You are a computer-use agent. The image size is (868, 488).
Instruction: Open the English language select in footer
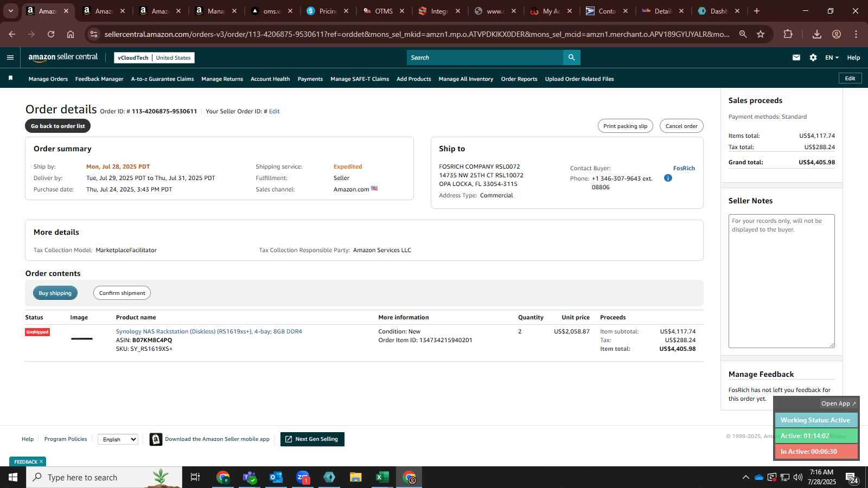118,439
